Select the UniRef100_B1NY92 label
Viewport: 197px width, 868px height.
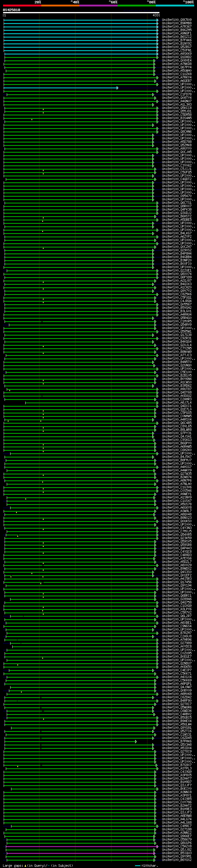point(176,43)
